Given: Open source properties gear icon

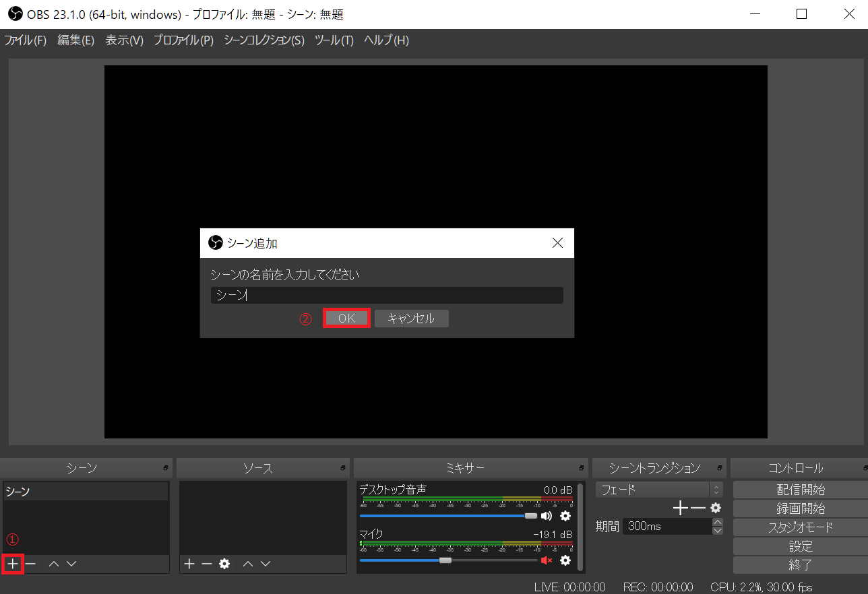Looking at the screenshot, I should (224, 564).
